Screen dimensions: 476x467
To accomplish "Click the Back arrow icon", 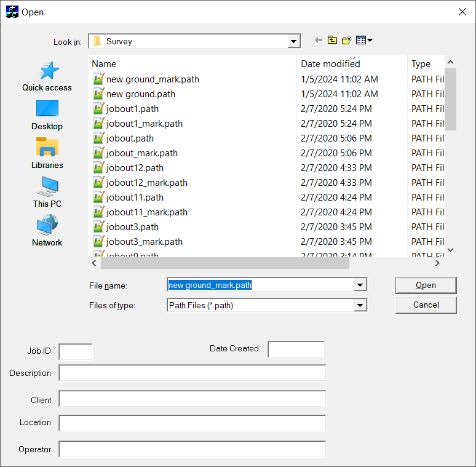I will 318,41.
